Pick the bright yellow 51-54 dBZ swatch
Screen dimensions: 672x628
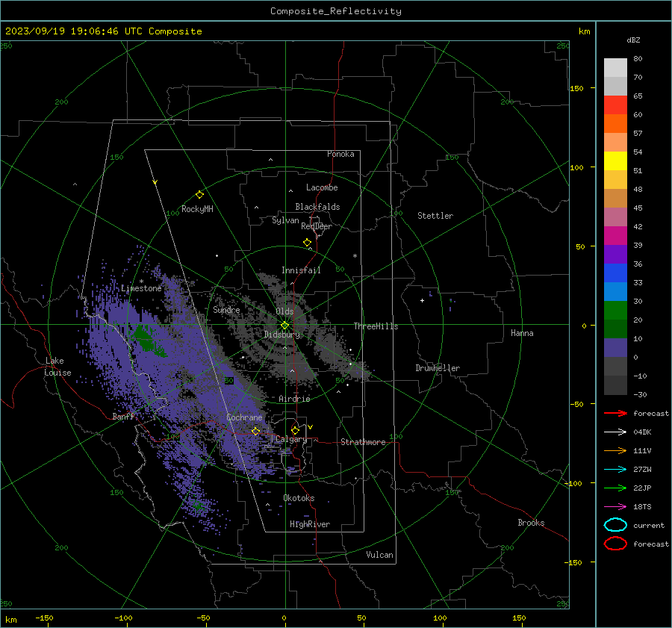(x=615, y=161)
